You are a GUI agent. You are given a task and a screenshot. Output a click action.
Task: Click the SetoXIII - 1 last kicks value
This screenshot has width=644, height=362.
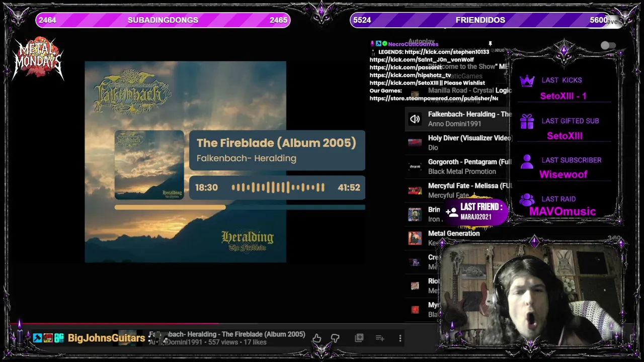563,96
